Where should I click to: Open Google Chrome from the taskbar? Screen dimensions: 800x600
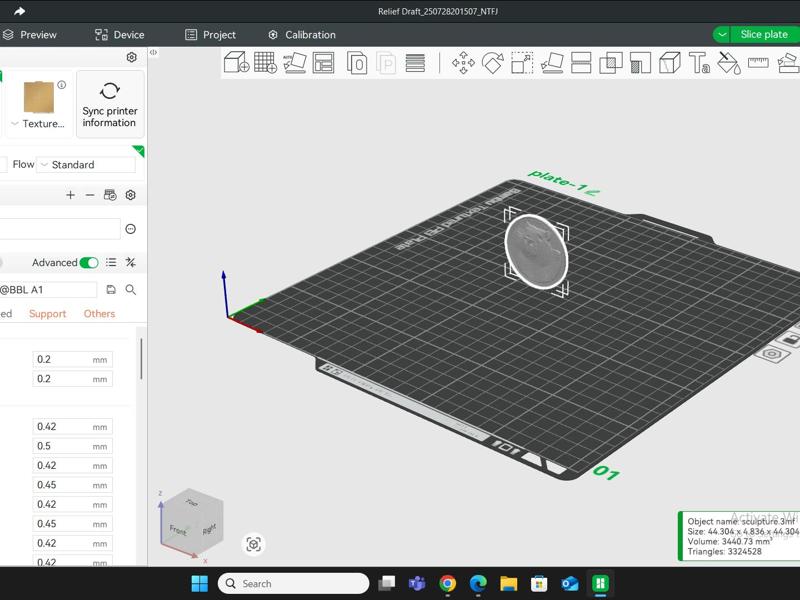tap(447, 583)
